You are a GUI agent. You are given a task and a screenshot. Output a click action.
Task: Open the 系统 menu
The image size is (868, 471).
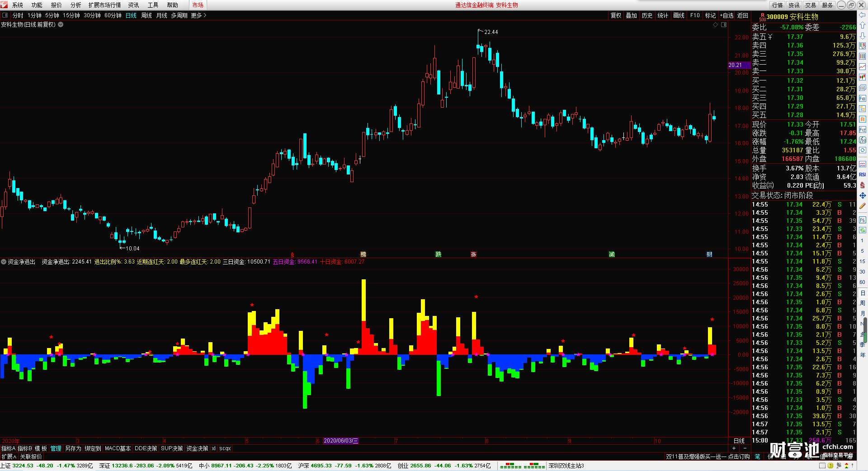pos(18,5)
